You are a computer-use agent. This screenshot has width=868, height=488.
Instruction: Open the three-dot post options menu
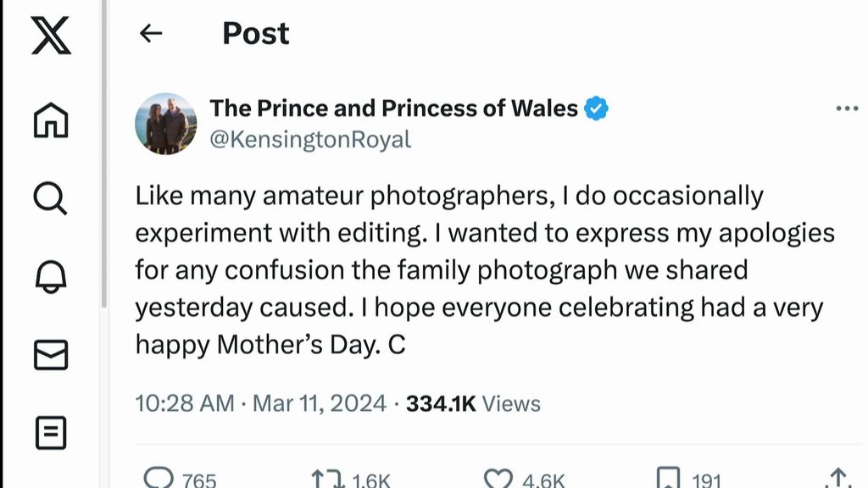(x=847, y=108)
